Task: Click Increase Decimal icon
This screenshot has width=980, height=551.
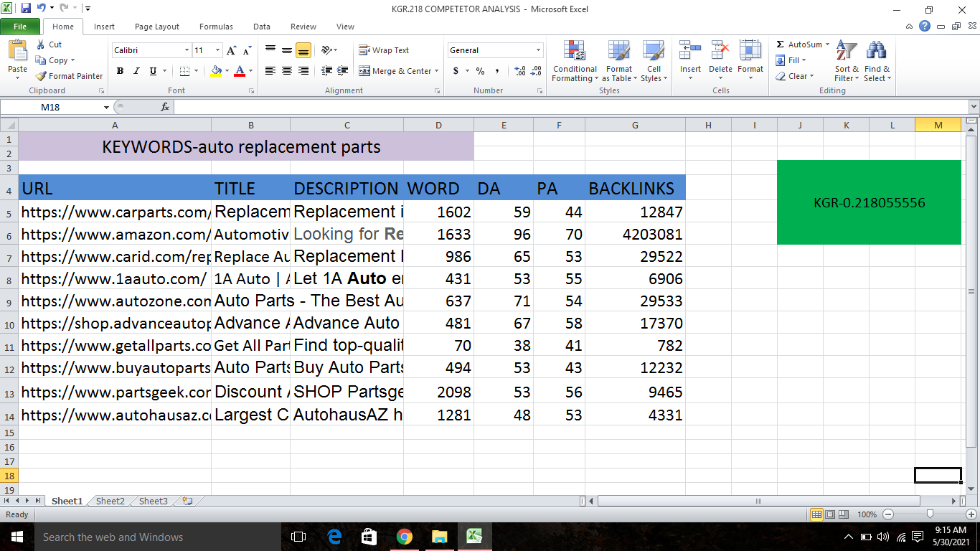Action: tap(518, 72)
